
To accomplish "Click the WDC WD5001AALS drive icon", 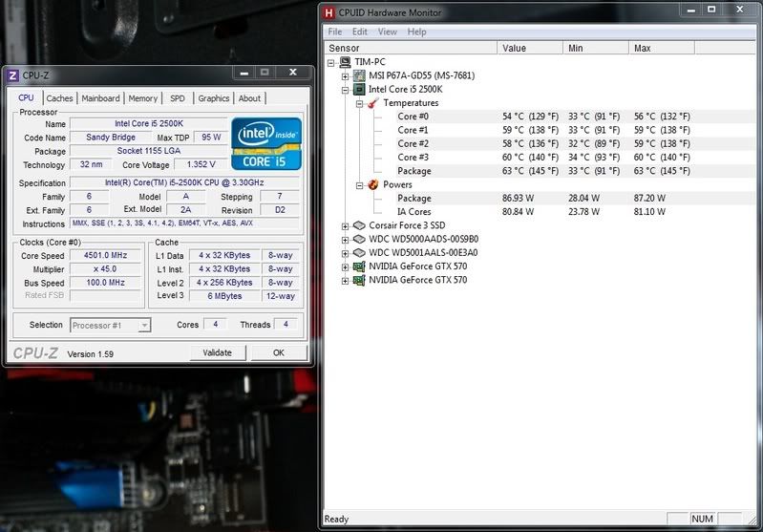I will pos(359,252).
